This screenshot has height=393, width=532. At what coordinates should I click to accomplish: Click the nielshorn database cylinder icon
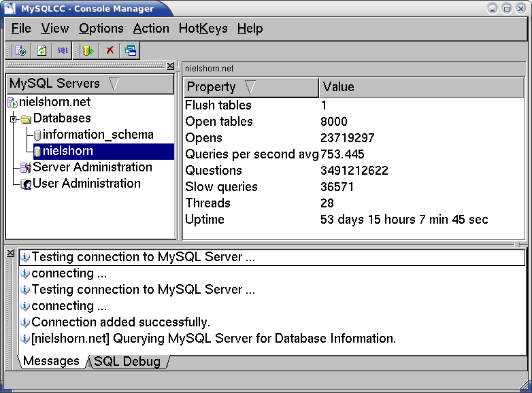[x=37, y=152]
